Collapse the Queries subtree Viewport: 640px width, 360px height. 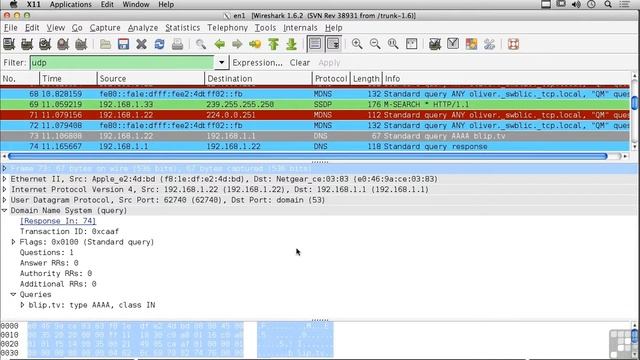[13, 294]
